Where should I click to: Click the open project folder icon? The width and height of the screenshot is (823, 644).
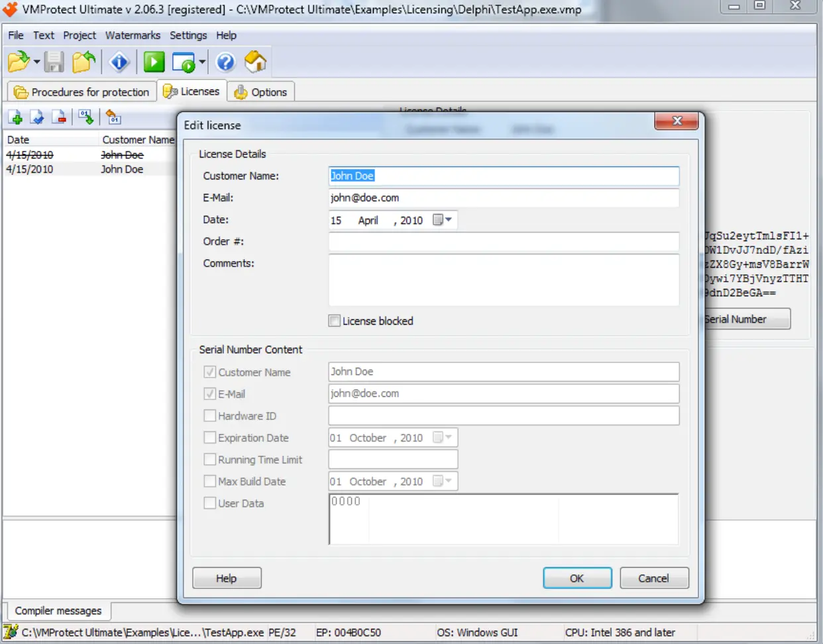pos(19,62)
